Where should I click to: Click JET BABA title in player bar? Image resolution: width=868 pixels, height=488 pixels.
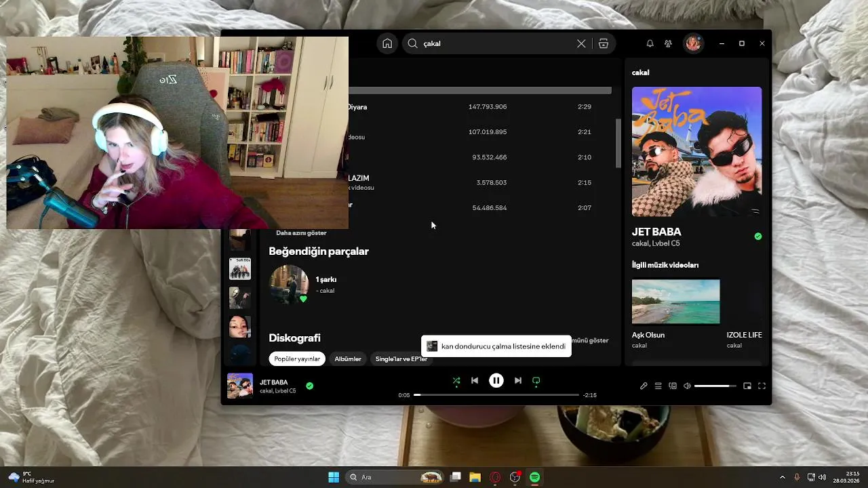coord(273,382)
